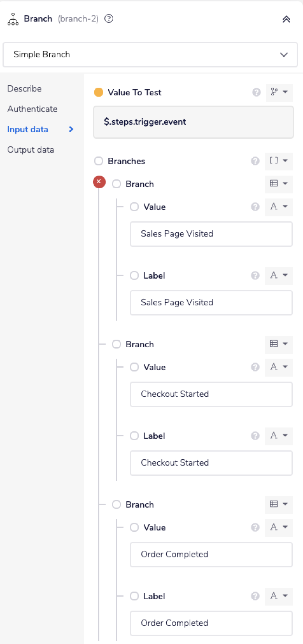The height and width of the screenshot is (644, 303).
Task: Open the text type dropdown for Checkout Started Value
Action: [279, 367]
